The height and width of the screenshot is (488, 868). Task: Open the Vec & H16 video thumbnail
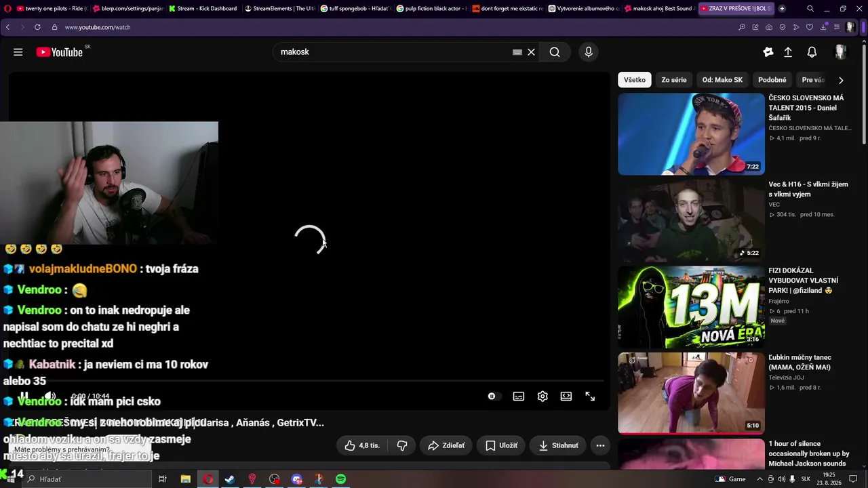(x=691, y=220)
